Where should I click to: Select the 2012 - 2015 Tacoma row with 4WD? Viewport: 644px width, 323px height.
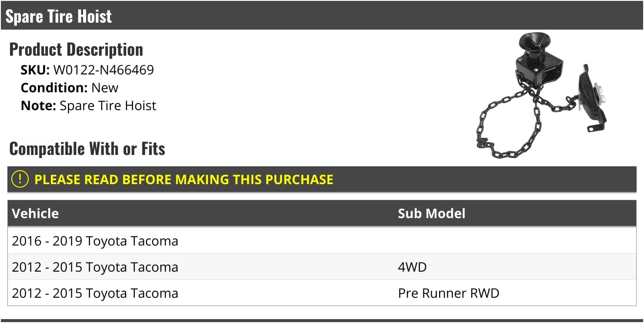95,267
